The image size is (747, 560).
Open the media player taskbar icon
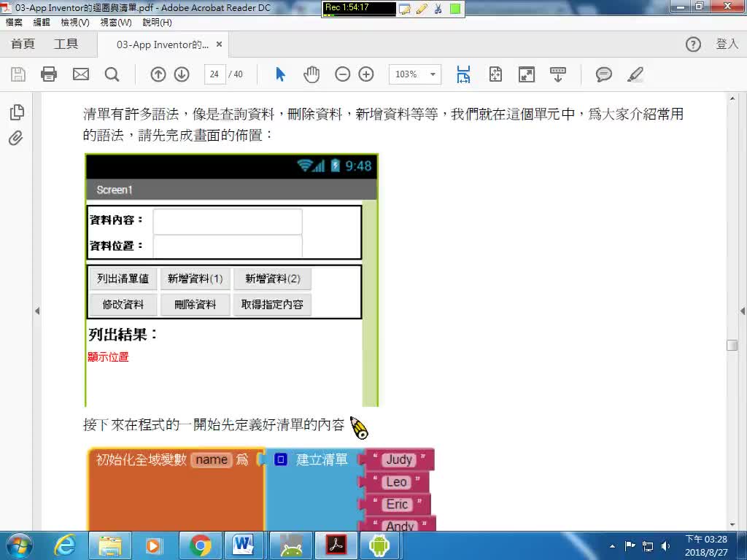pos(153,545)
